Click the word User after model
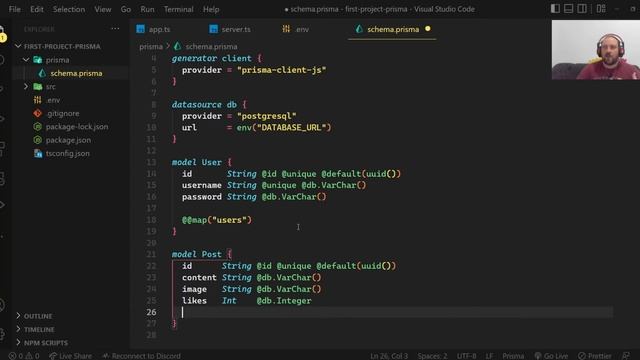Screen dimensions: 640x360 (211, 162)
